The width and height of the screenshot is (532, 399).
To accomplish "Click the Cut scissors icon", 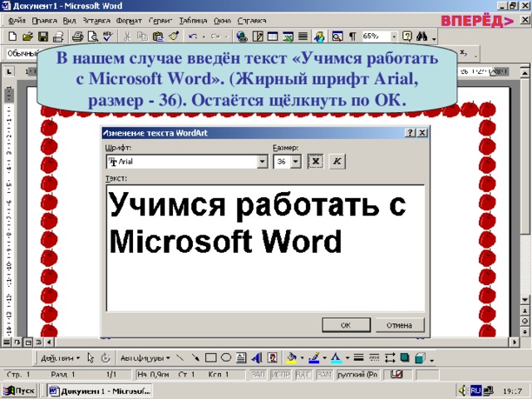I will click(127, 37).
